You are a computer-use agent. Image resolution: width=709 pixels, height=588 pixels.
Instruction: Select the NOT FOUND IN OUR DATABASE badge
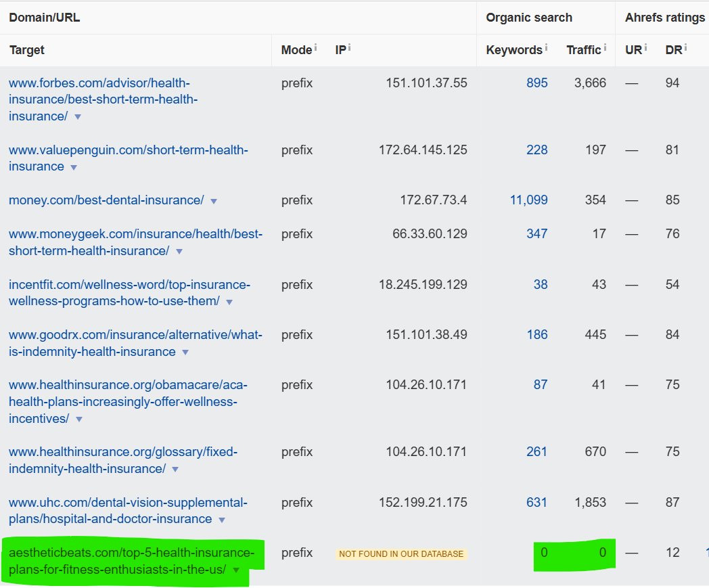click(401, 553)
